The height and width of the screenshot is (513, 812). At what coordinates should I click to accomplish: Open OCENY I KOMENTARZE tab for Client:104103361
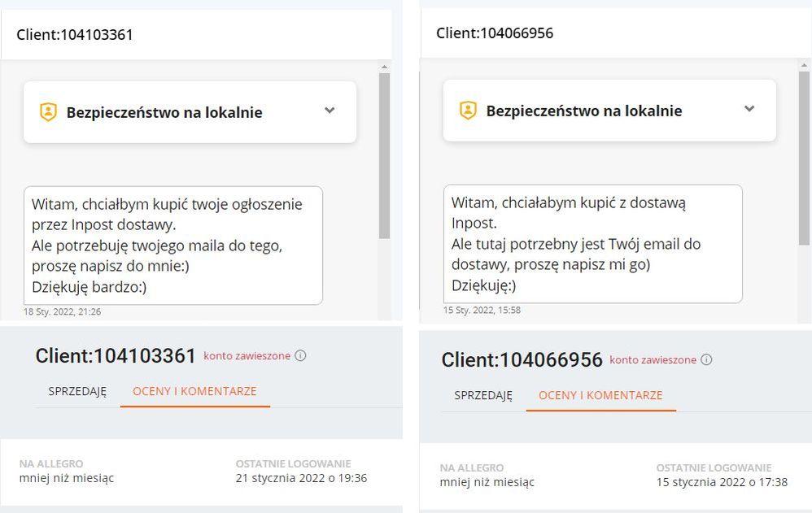[x=194, y=391]
